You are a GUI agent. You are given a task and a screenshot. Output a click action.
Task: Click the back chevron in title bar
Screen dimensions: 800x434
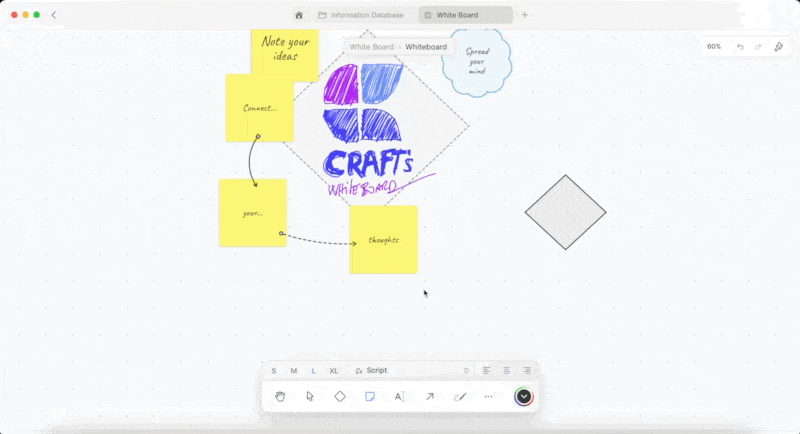(54, 15)
